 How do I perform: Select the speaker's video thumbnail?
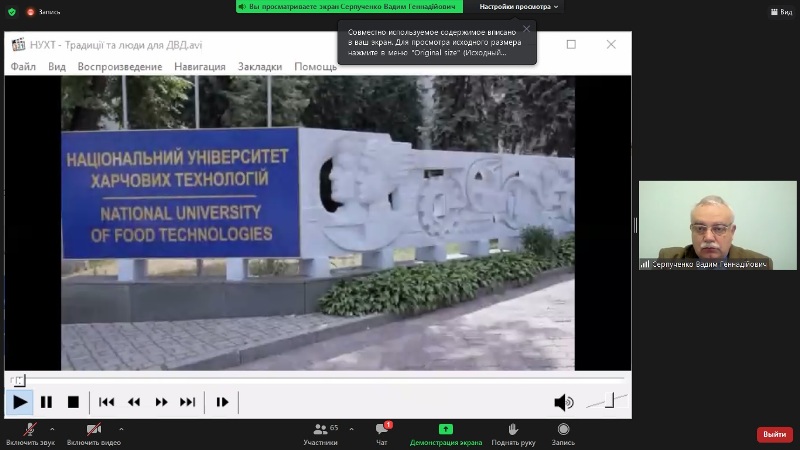pyautogui.click(x=717, y=225)
